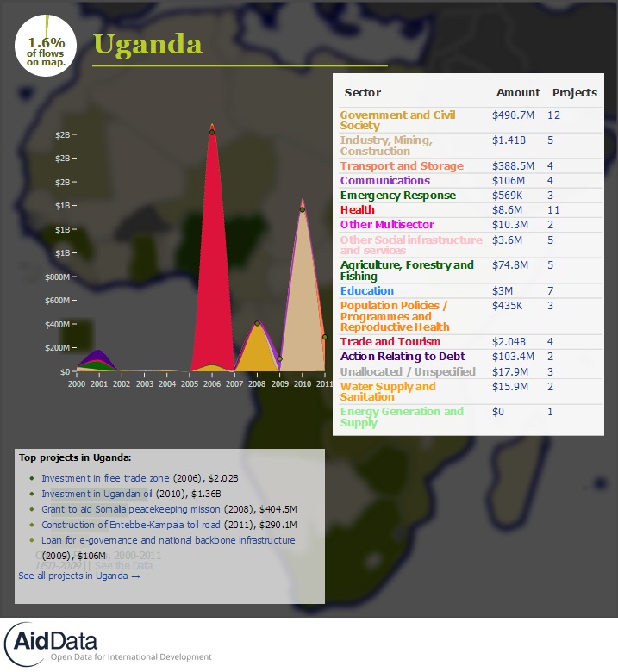
Task: Click the Sector column header
Action: coord(362,92)
